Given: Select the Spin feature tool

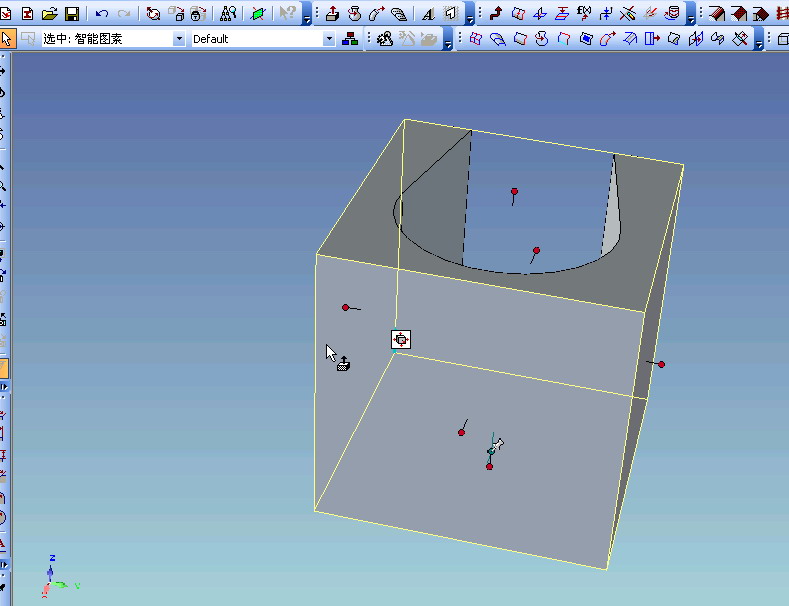Looking at the screenshot, I should (x=354, y=13).
